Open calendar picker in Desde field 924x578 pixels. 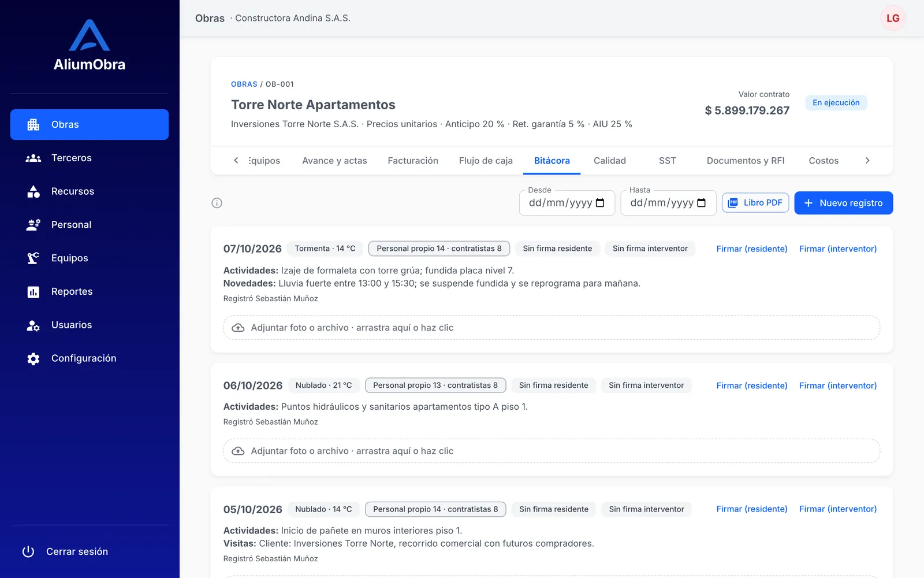pyautogui.click(x=600, y=203)
